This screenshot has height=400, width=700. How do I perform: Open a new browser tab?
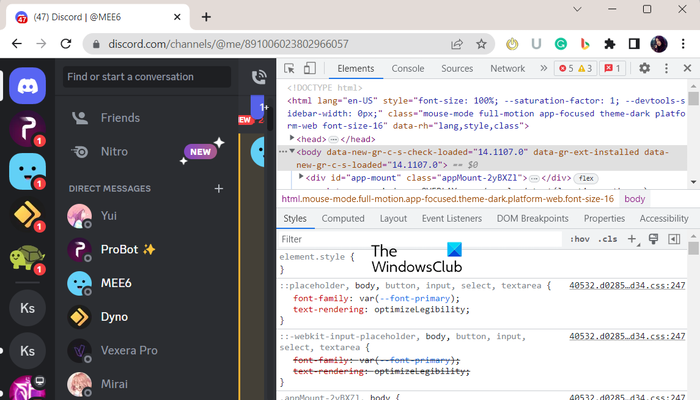(206, 17)
